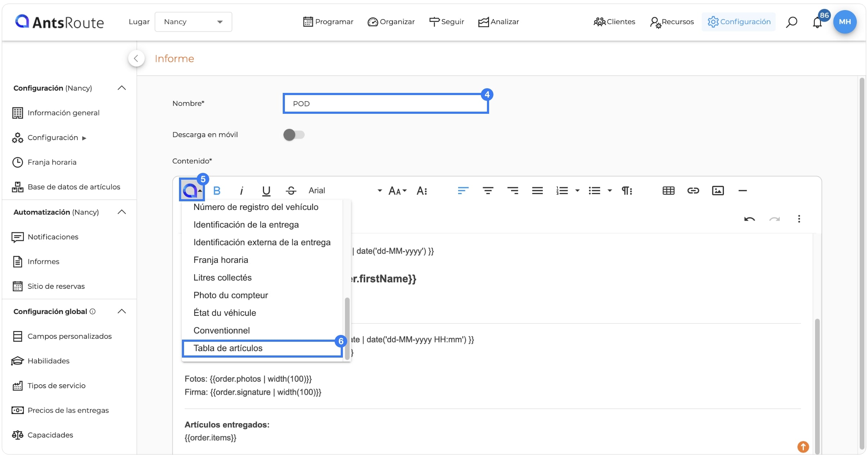
Task: Toggle strikethrough formatting
Action: (291, 191)
